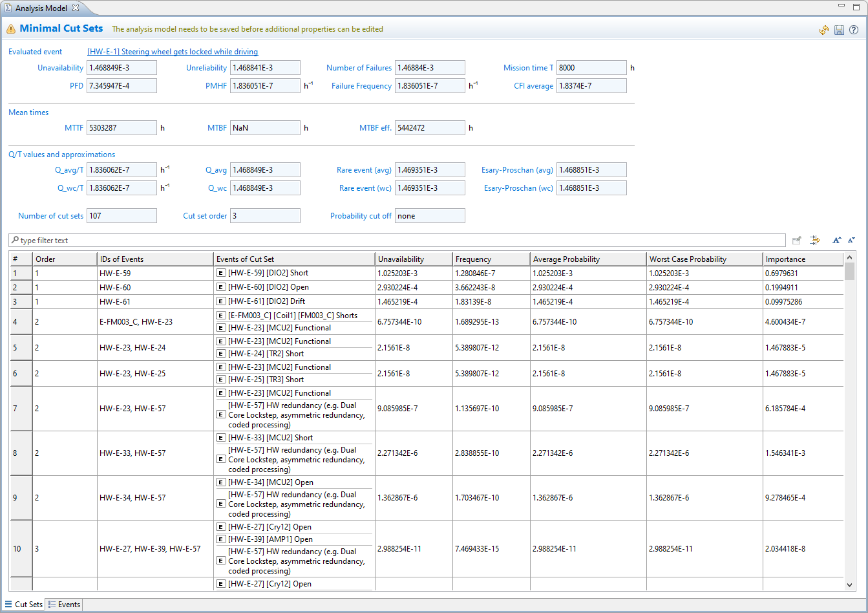Sort by Order column header
Screen dimensions: 868x613
(x=45, y=259)
